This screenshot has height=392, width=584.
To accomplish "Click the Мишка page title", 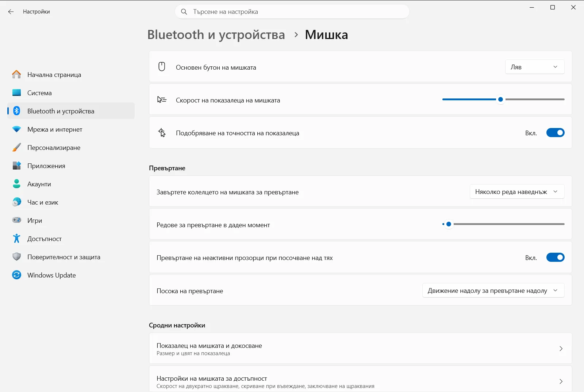I will point(326,35).
